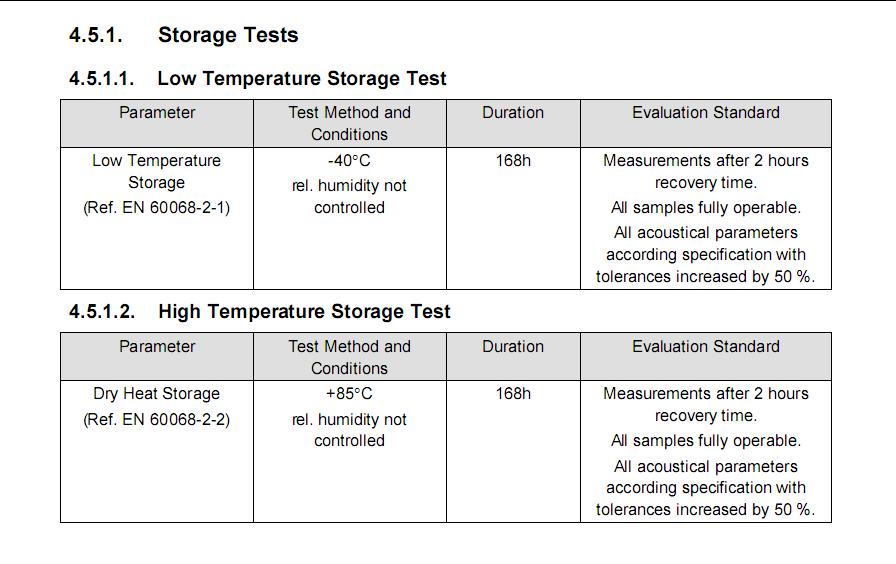
Task: Select the "-40°C" test condition text
Action: [349, 161]
